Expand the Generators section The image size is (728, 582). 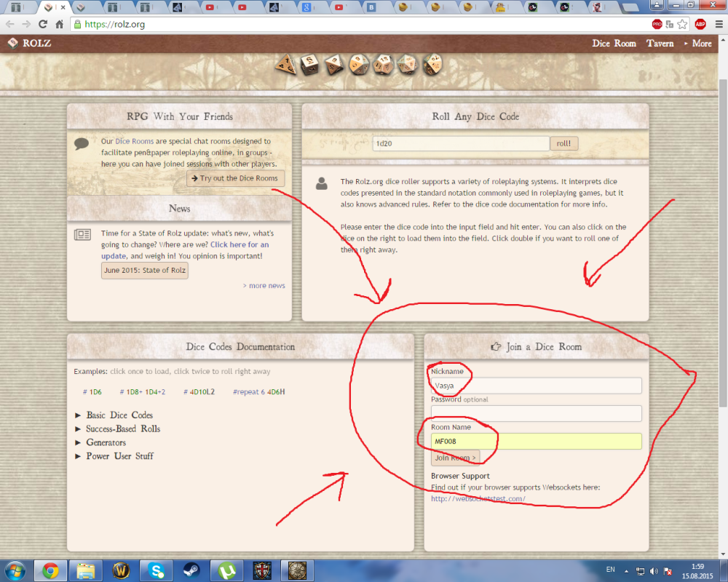click(106, 442)
